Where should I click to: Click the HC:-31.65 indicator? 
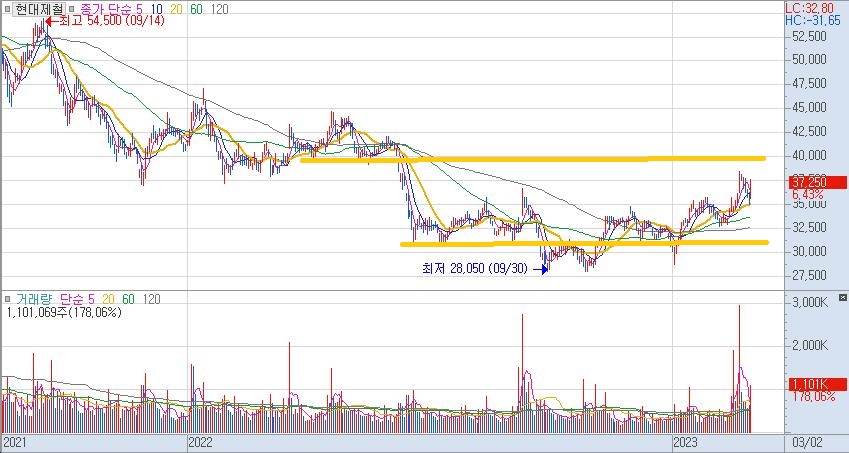[813, 21]
